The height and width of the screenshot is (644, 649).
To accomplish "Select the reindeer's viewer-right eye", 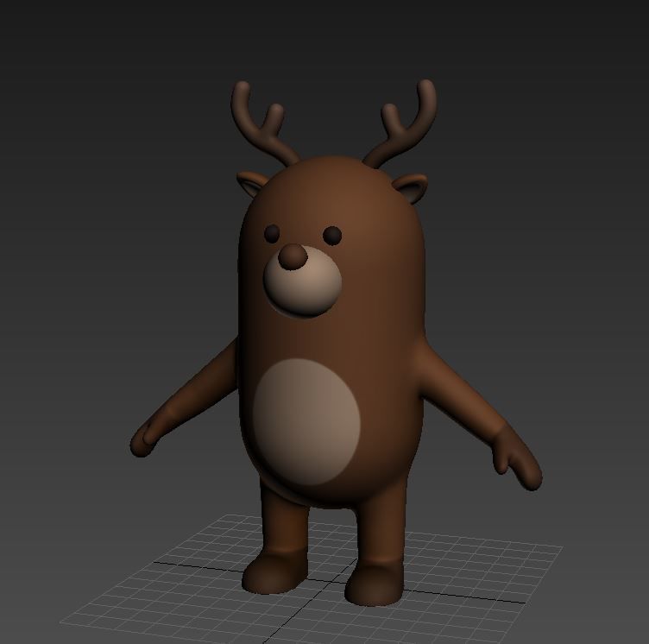I will (332, 235).
